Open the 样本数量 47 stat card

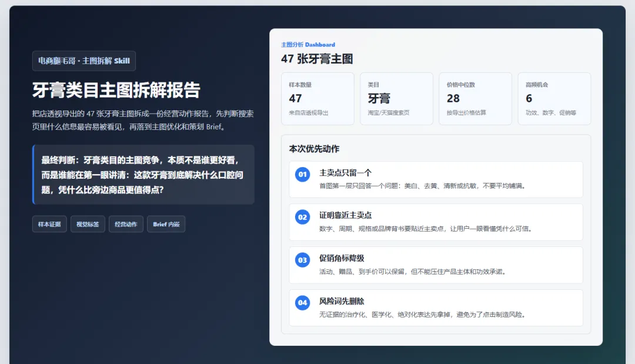click(x=318, y=99)
